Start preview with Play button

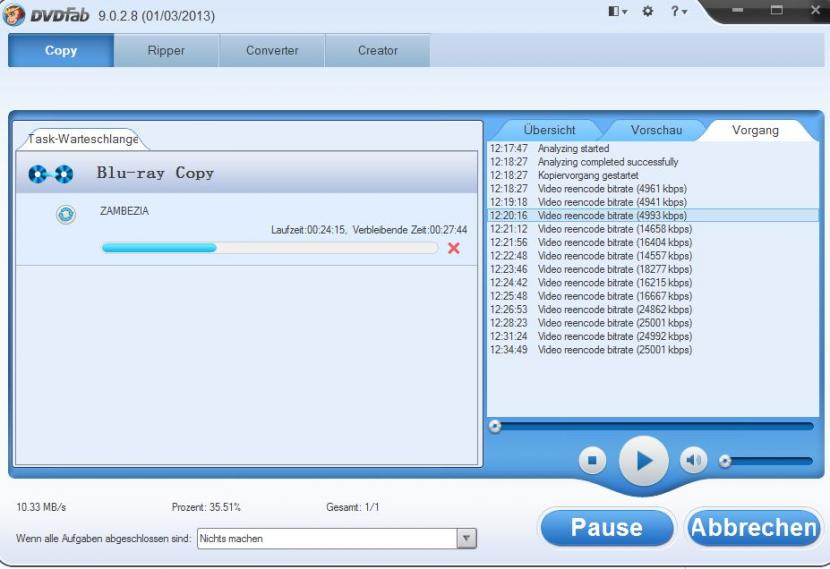tap(644, 461)
